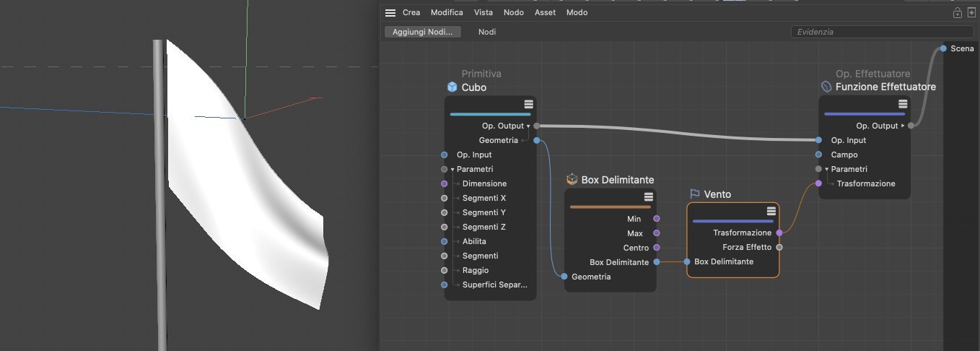This screenshot has height=351, width=980.
Task: Click the new panel icon beside the lock
Action: coord(971,13)
